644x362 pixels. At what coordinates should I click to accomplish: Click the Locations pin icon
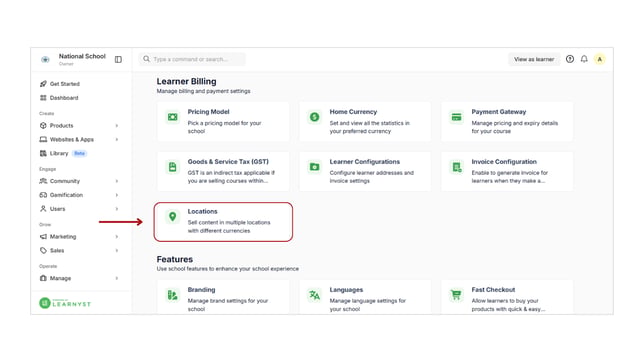click(x=172, y=217)
